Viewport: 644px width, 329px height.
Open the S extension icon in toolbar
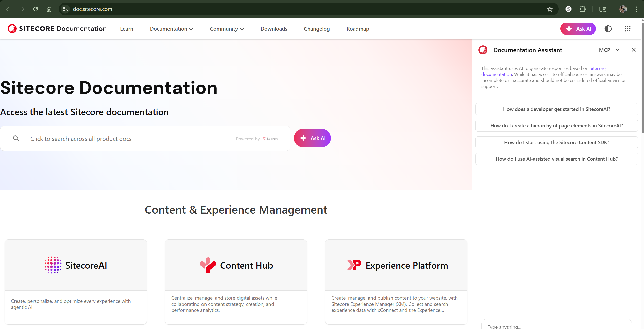click(x=568, y=9)
